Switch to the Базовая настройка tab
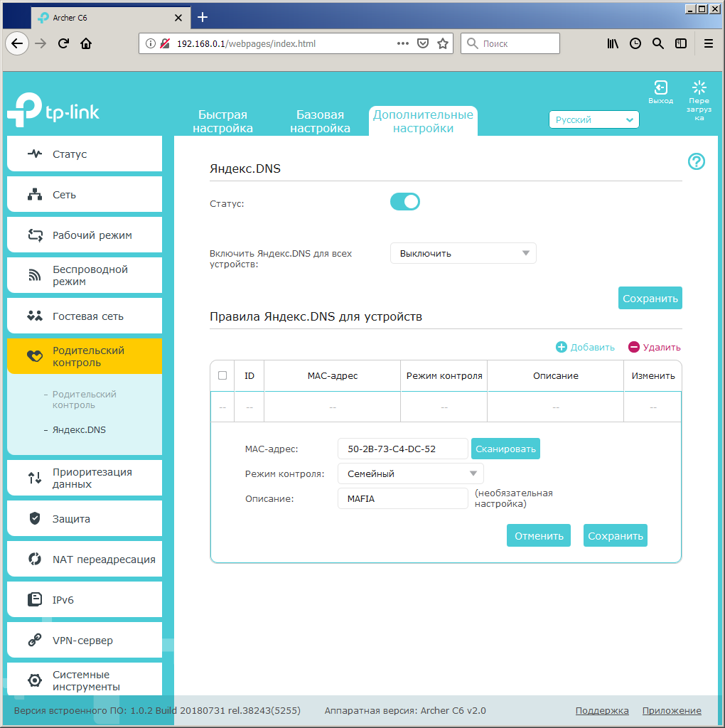Viewport: 725px width, 728px height. (320, 122)
